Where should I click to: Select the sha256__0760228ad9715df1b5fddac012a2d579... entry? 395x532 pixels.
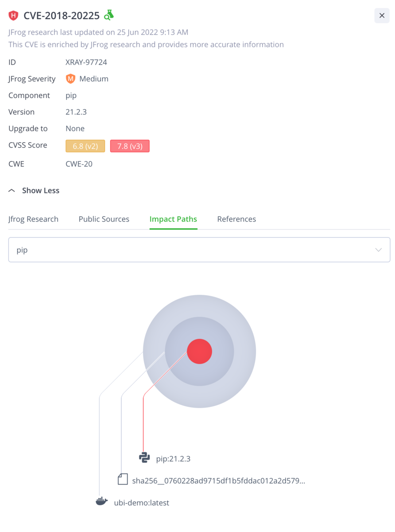[x=219, y=481]
